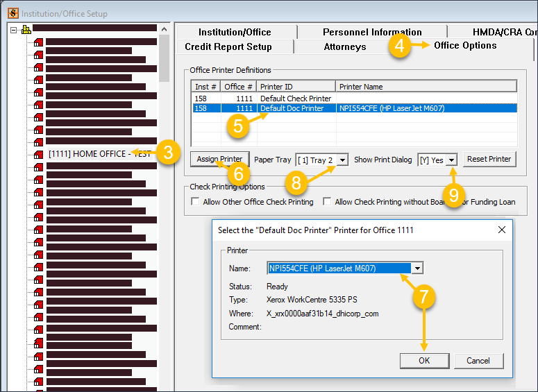Viewport: 538px width, 392px height.
Task: Click the office tree vertical scrollbar thumb
Action: click(x=165, y=58)
